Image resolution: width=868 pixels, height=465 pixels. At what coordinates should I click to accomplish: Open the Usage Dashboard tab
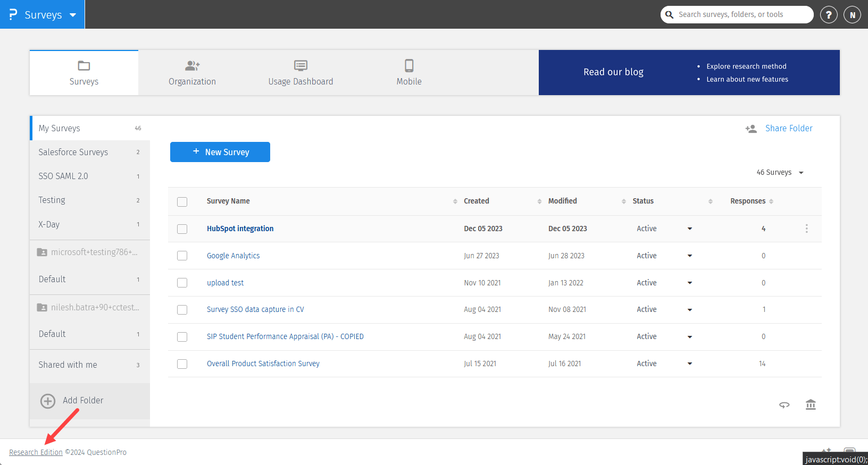[x=301, y=73]
